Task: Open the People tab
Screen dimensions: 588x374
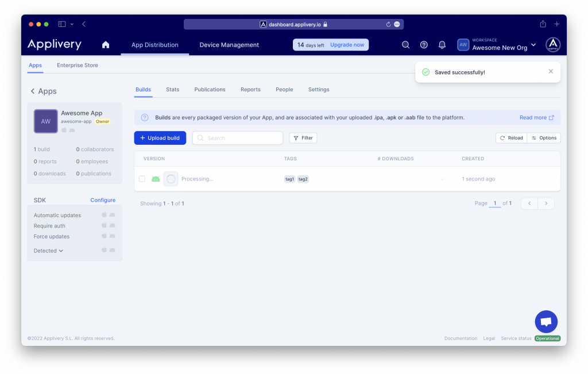Action: click(x=284, y=90)
